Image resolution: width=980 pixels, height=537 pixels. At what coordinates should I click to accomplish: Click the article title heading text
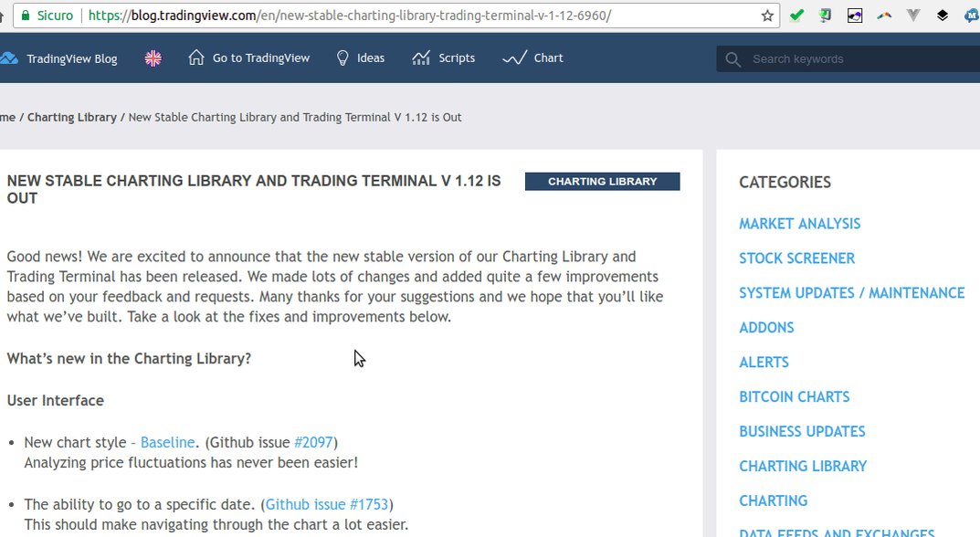click(x=254, y=189)
